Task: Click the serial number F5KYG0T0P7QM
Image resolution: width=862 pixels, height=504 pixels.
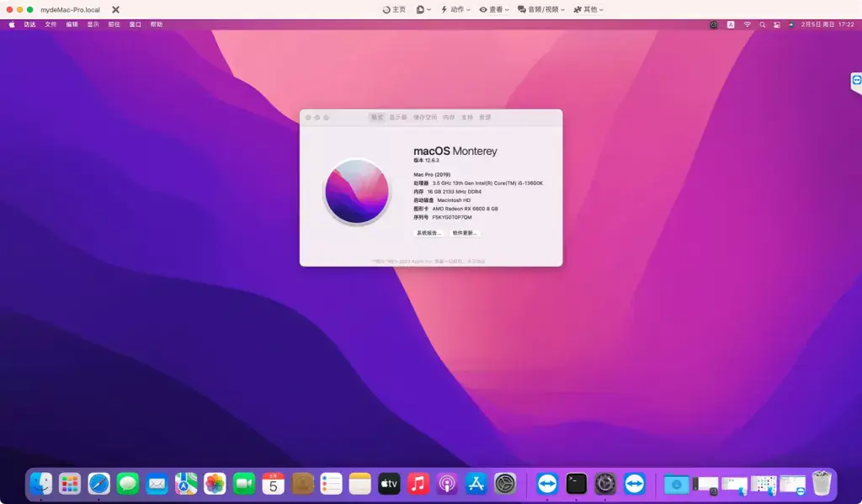Action: (x=452, y=218)
